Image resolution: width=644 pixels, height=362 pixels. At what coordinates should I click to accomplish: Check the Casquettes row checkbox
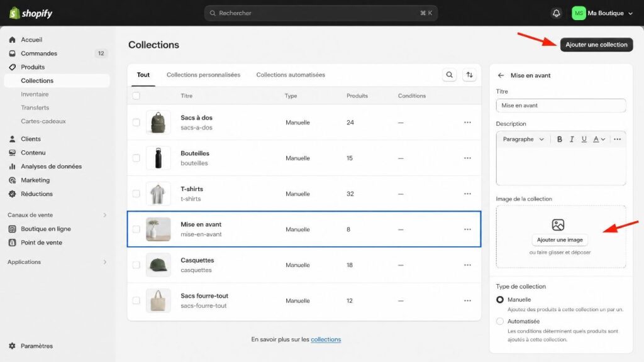coord(136,265)
